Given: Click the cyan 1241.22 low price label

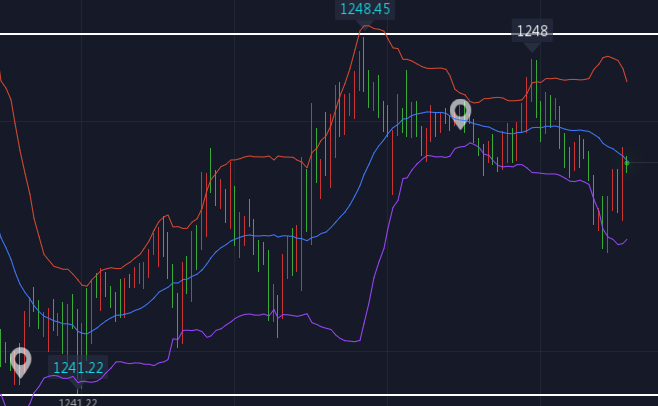Looking at the screenshot, I should [x=78, y=367].
